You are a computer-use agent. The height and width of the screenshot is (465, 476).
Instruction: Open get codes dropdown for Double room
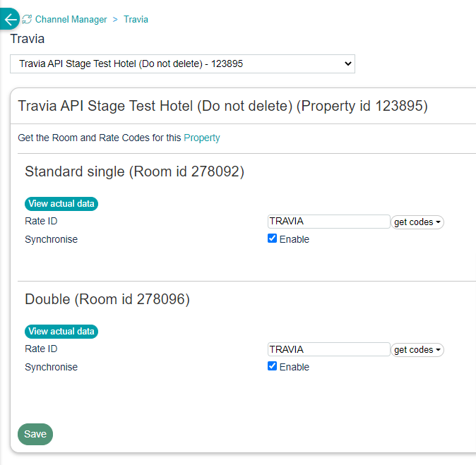(x=417, y=350)
